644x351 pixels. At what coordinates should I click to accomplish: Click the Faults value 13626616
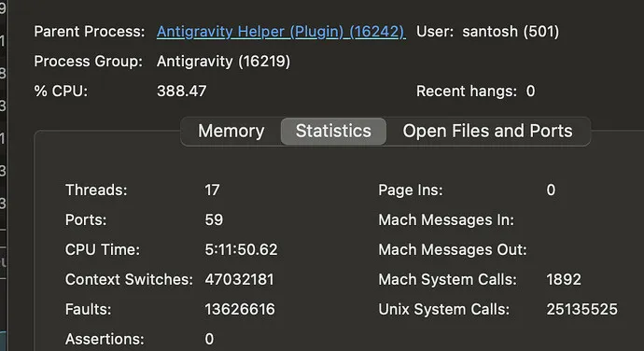240,309
